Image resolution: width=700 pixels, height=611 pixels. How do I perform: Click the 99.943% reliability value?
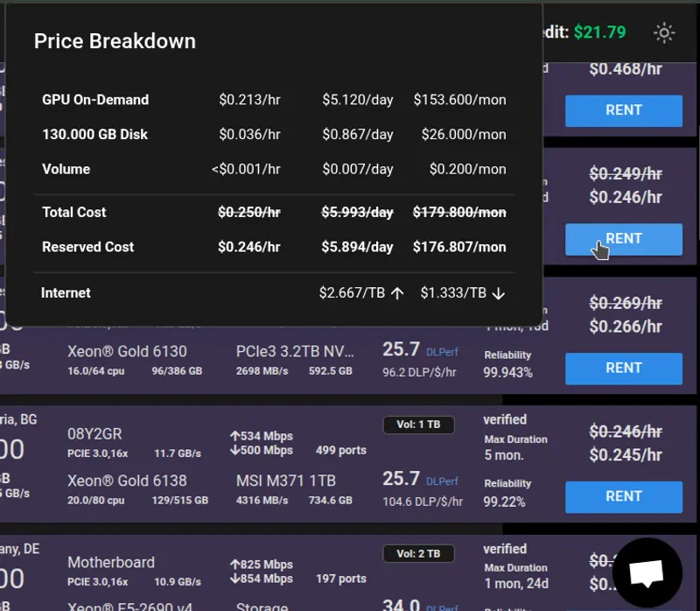[508, 373]
